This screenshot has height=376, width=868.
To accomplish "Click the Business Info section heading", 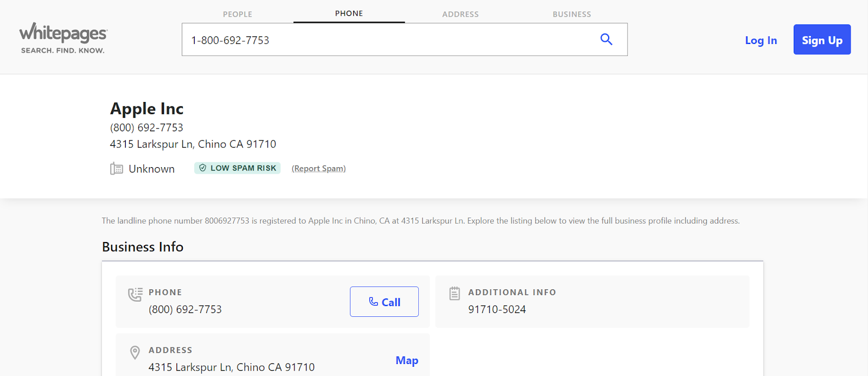I will pos(143,247).
